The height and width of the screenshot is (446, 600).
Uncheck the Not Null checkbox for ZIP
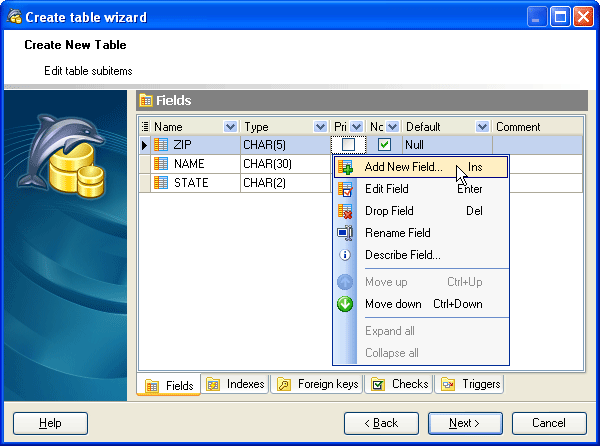pyautogui.click(x=384, y=145)
